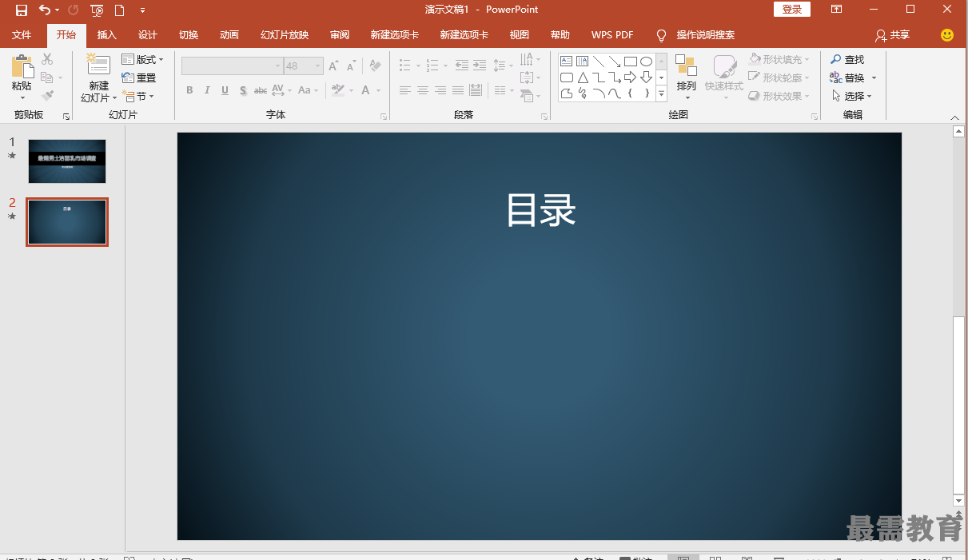Decrease font size with the smaller A icon
This screenshot has height=560, width=968.
pos(351,66)
